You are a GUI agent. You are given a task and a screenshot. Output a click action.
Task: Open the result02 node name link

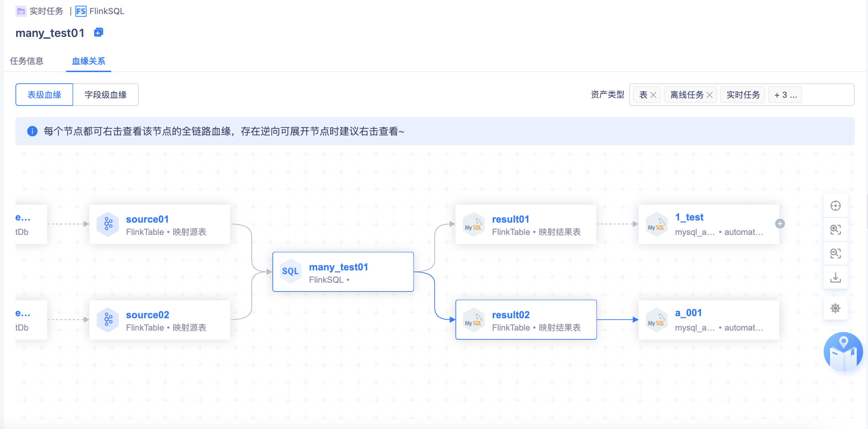click(x=511, y=315)
